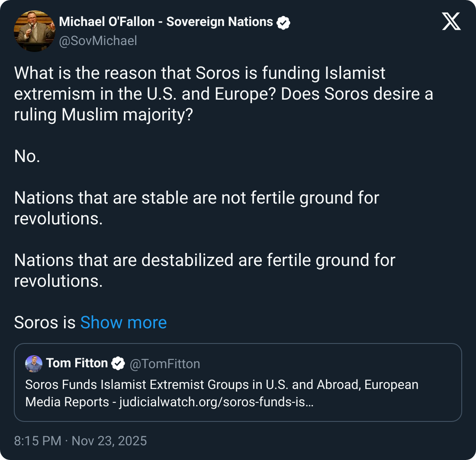The width and height of the screenshot is (476, 460).
Task: Follow the judicialwatch.org link in quoted post
Action: point(216,402)
